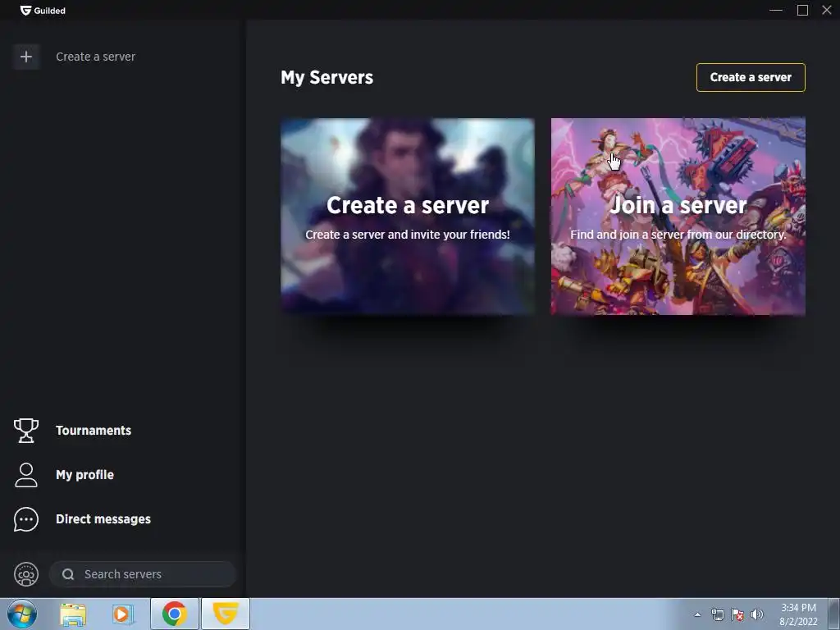The image size is (840, 630).
Task: Open the Action Center flag icon
Action: 737,614
